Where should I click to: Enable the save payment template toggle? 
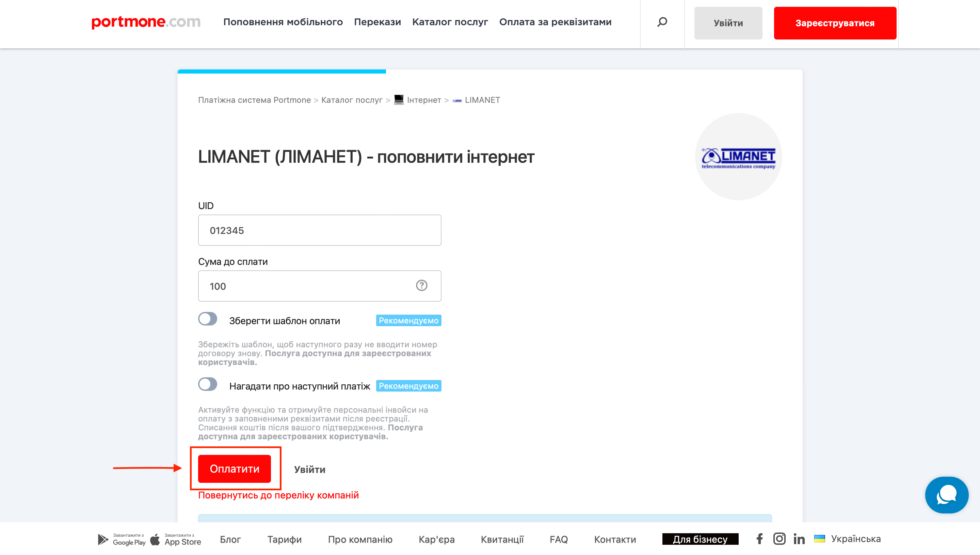tap(208, 319)
